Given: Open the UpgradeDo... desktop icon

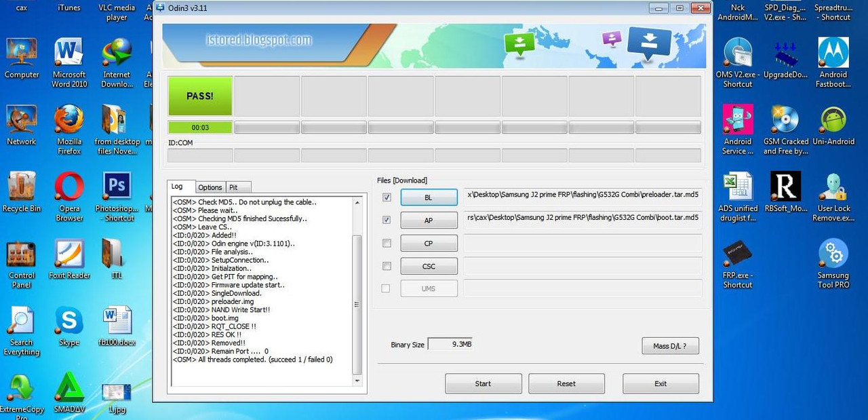Looking at the screenshot, I should (785, 60).
